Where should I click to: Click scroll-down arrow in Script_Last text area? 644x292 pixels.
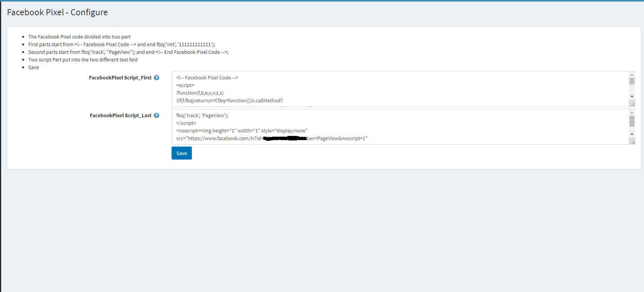pyautogui.click(x=632, y=134)
